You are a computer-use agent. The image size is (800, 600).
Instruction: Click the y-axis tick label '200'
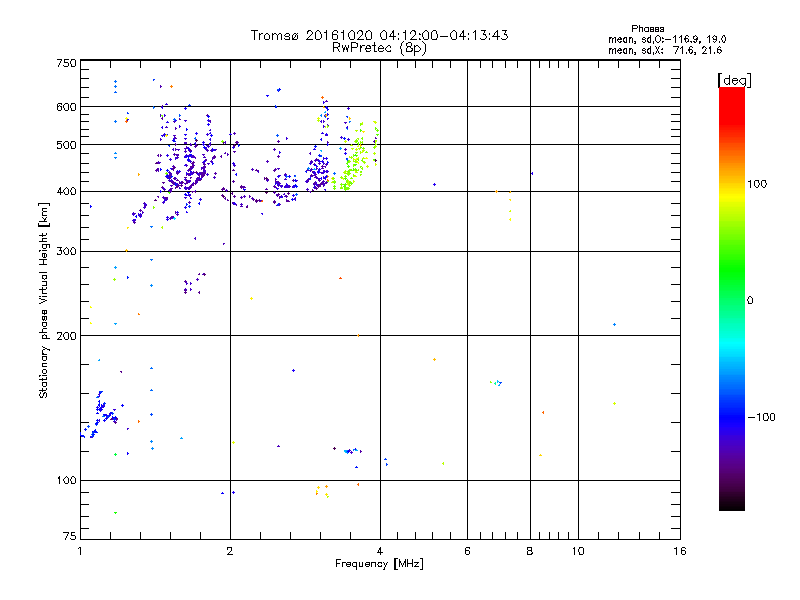tap(66, 336)
